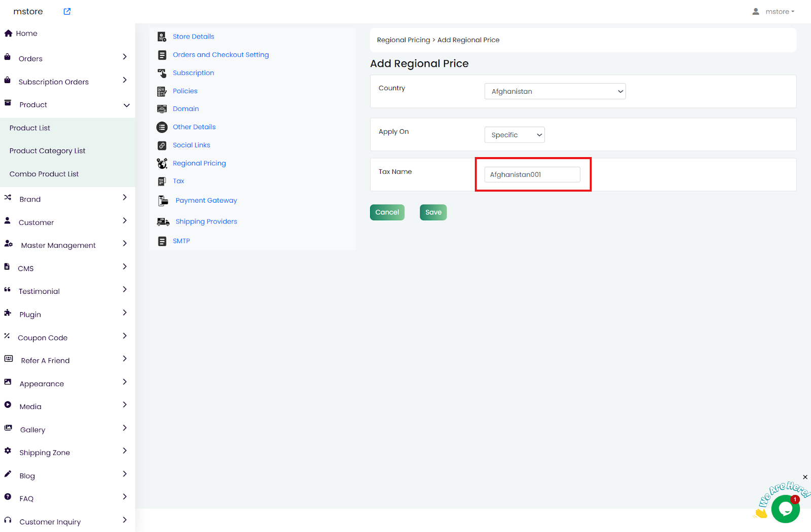The height and width of the screenshot is (532, 811).
Task: Open the mstore user account dropdown
Action: [773, 12]
